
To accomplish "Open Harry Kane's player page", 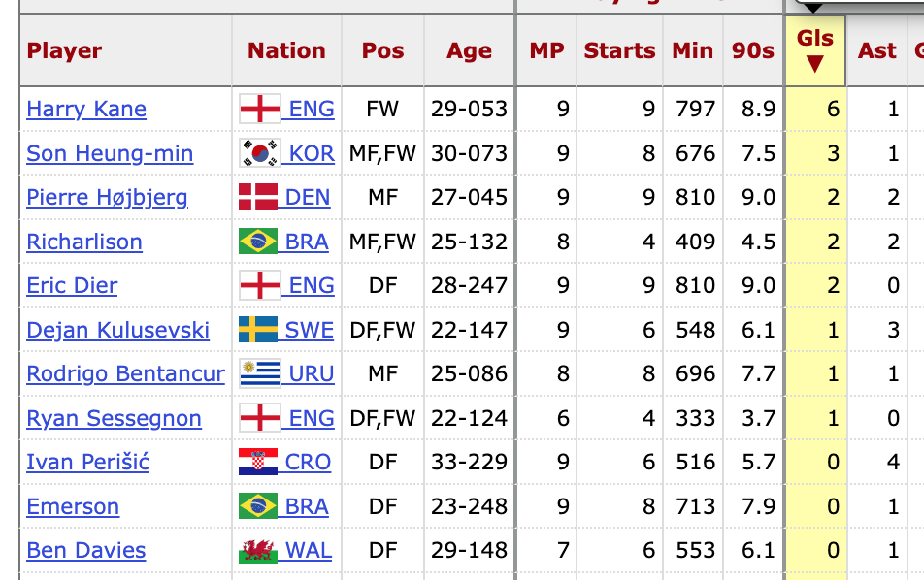I will [x=86, y=109].
